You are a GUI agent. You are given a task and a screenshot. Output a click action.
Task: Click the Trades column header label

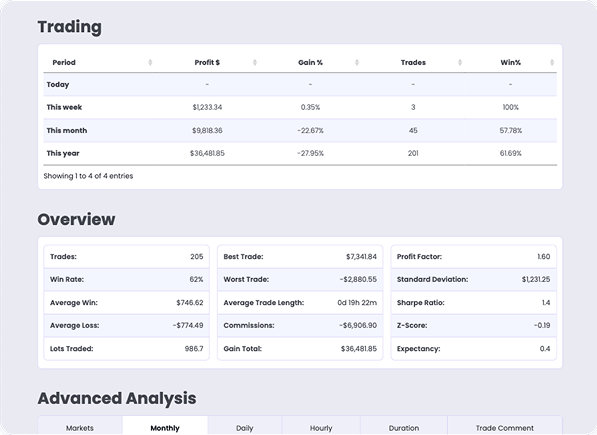[413, 62]
